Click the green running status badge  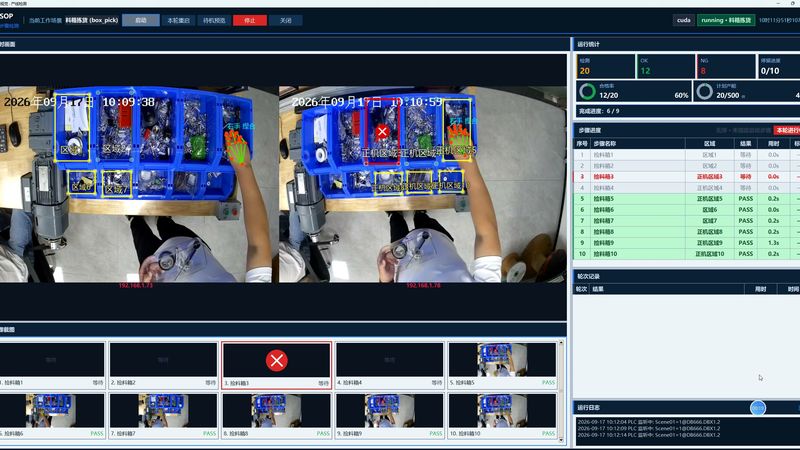point(726,20)
